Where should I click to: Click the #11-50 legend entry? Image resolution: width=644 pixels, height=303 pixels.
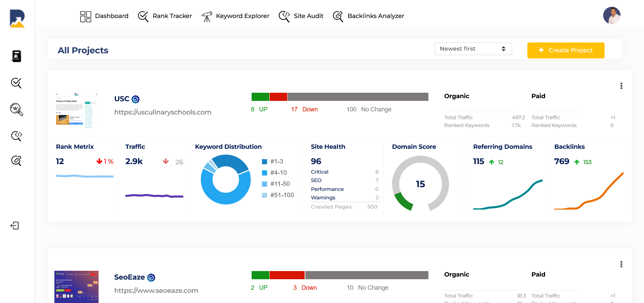276,184
